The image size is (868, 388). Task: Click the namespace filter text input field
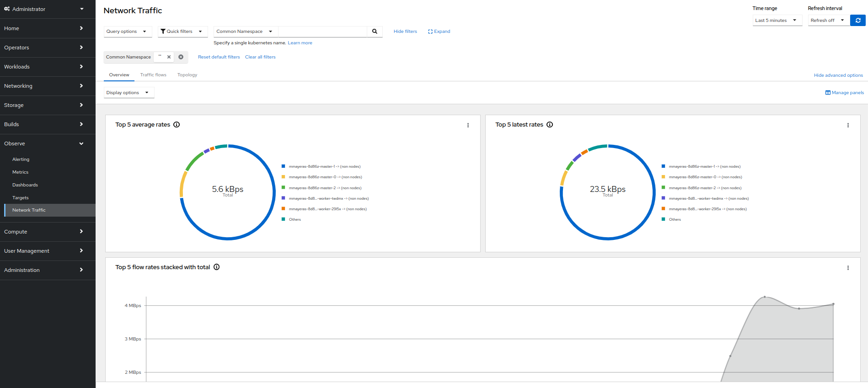322,32
